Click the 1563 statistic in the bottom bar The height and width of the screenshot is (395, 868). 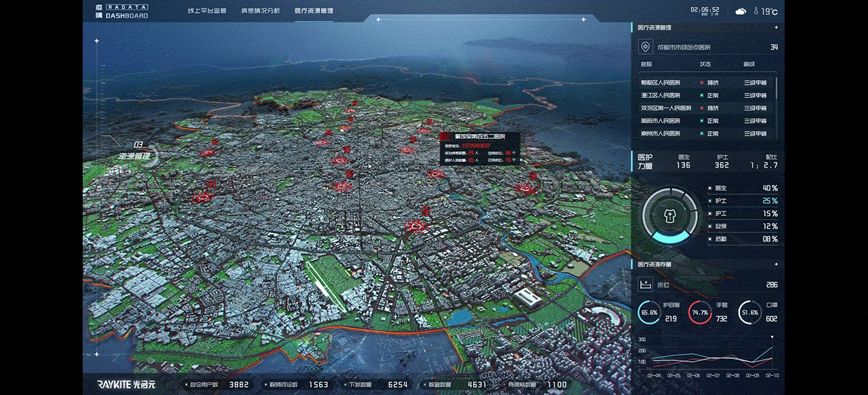[x=318, y=385]
